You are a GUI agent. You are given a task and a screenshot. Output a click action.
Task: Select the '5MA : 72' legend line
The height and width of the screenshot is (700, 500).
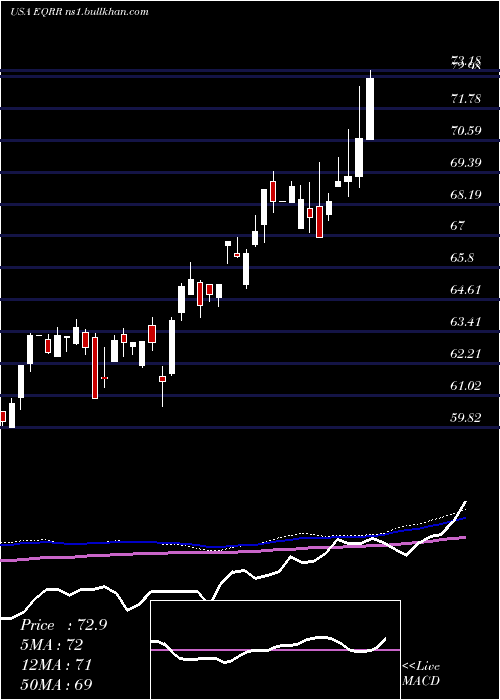[51, 645]
